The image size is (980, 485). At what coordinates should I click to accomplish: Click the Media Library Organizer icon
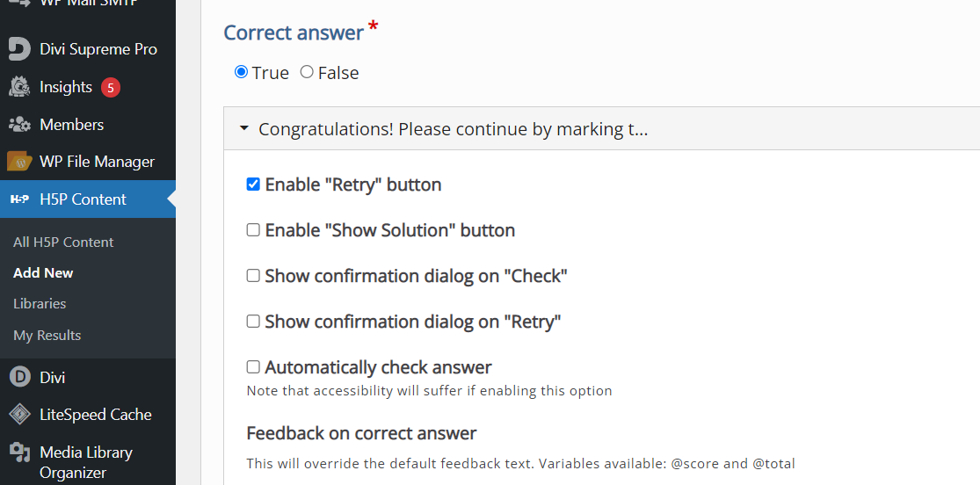click(x=19, y=452)
